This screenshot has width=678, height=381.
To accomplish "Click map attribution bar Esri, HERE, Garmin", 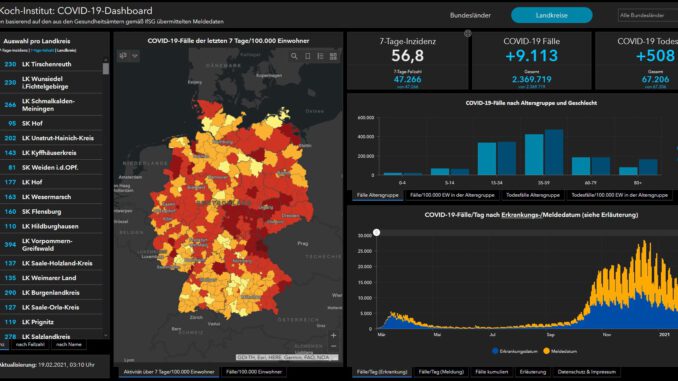I will tap(287, 357).
